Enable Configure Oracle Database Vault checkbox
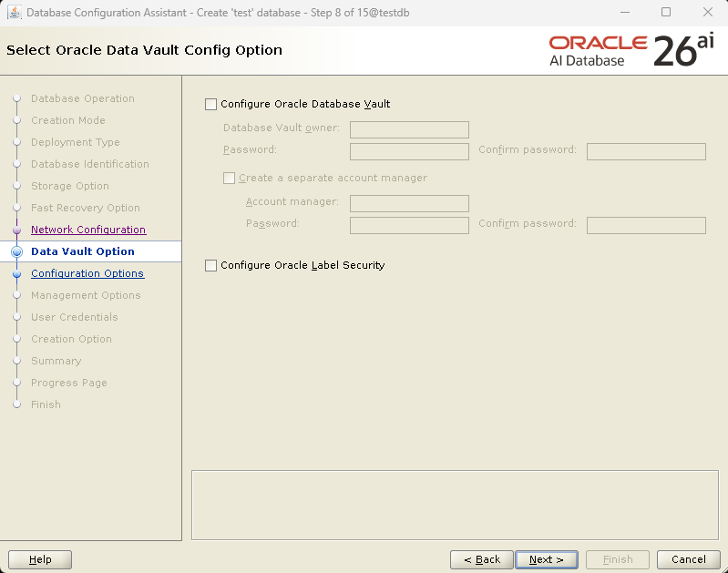 click(x=210, y=104)
